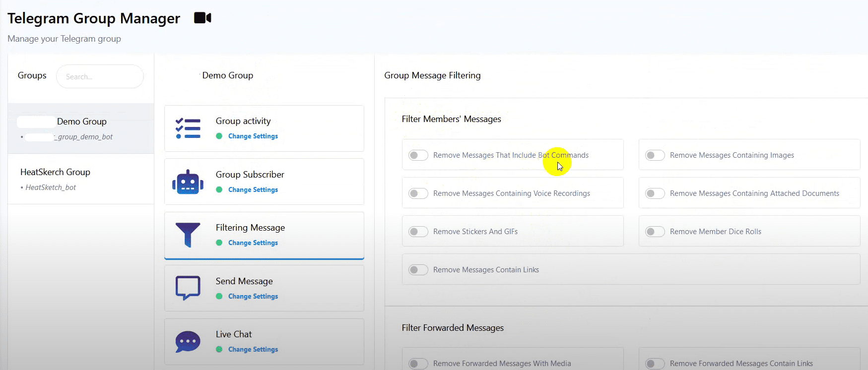This screenshot has height=370, width=868.
Task: Enable Remove Messages Contain Links switch
Action: 418,270
